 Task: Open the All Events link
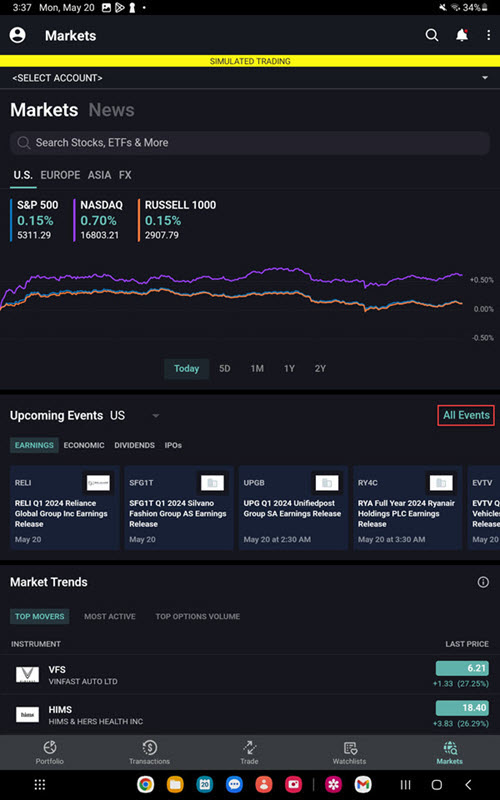point(466,415)
